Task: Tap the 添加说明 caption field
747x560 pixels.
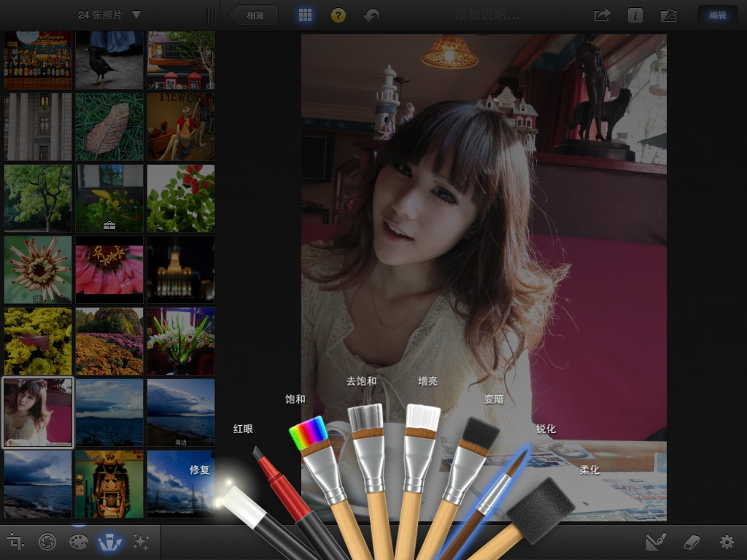Action: coord(487,15)
